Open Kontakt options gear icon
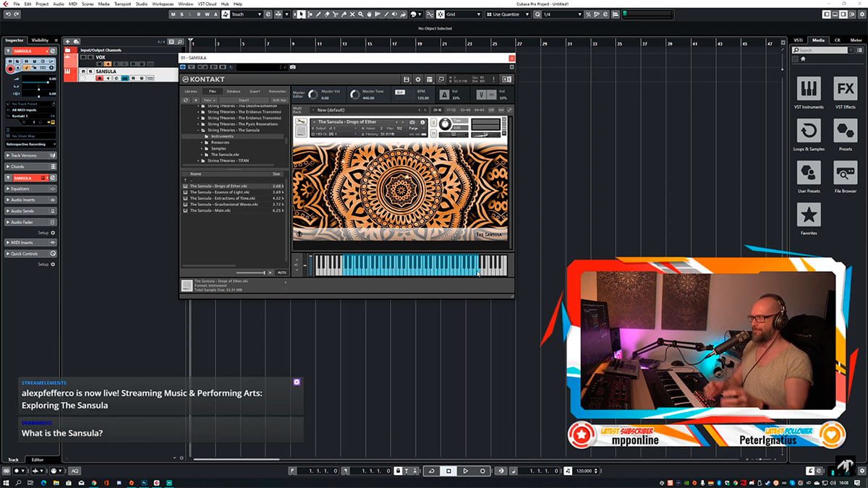The width and height of the screenshot is (868, 488). pyautogui.click(x=418, y=79)
